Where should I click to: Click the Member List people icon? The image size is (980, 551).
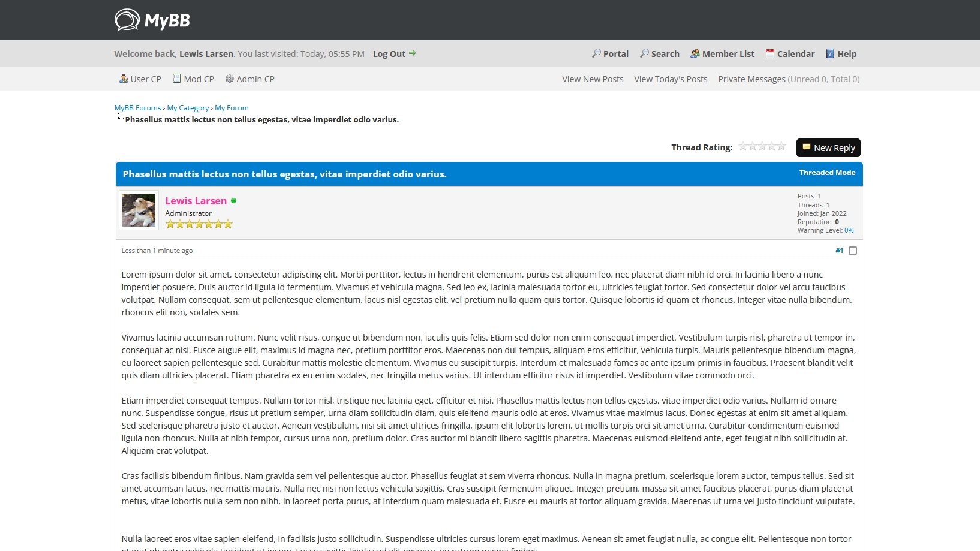[695, 53]
